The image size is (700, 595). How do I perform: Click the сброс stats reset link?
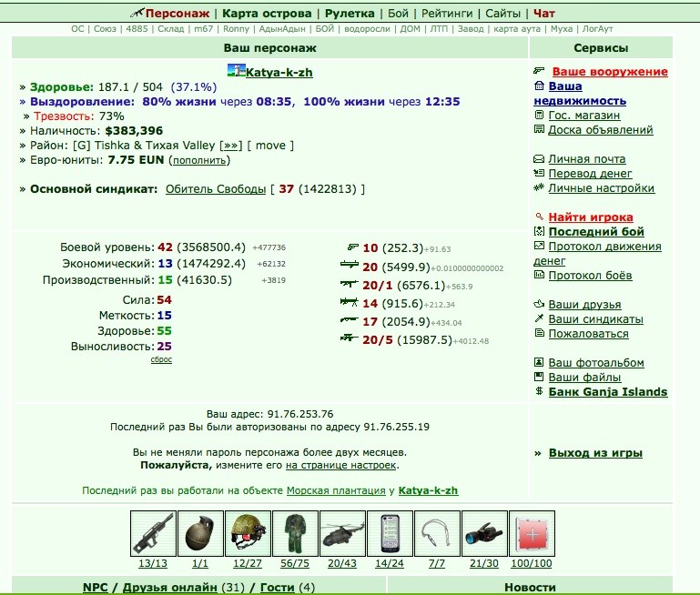pyautogui.click(x=161, y=359)
